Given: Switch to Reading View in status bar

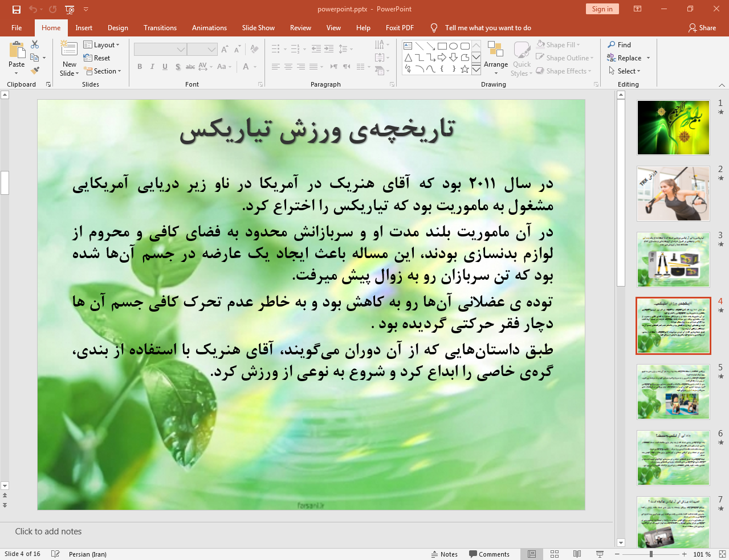Looking at the screenshot, I should click(577, 554).
